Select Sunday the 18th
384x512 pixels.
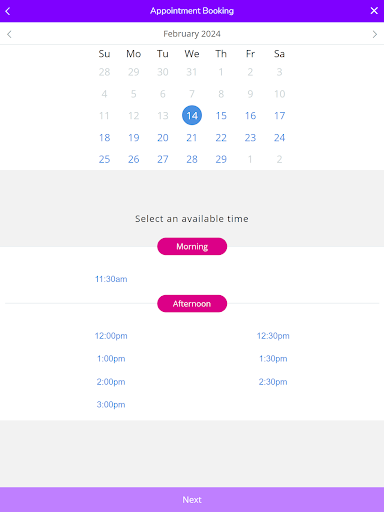(104, 138)
